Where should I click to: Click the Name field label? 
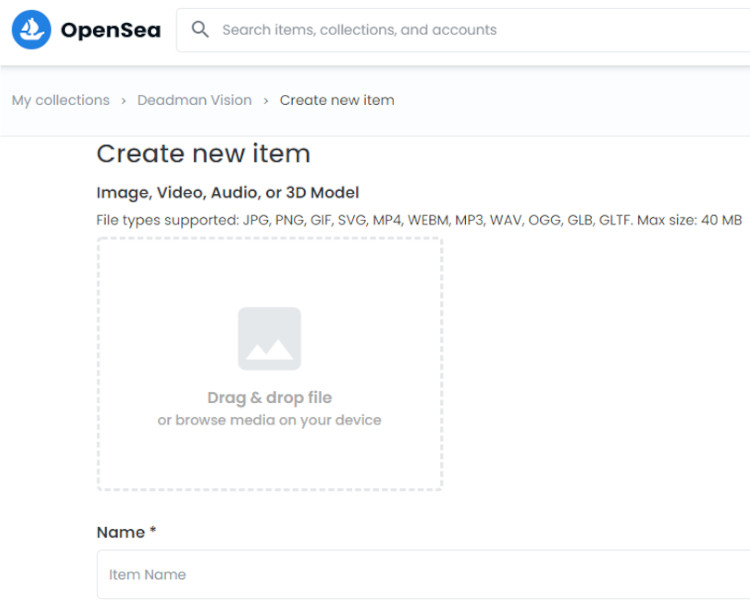coord(120,533)
